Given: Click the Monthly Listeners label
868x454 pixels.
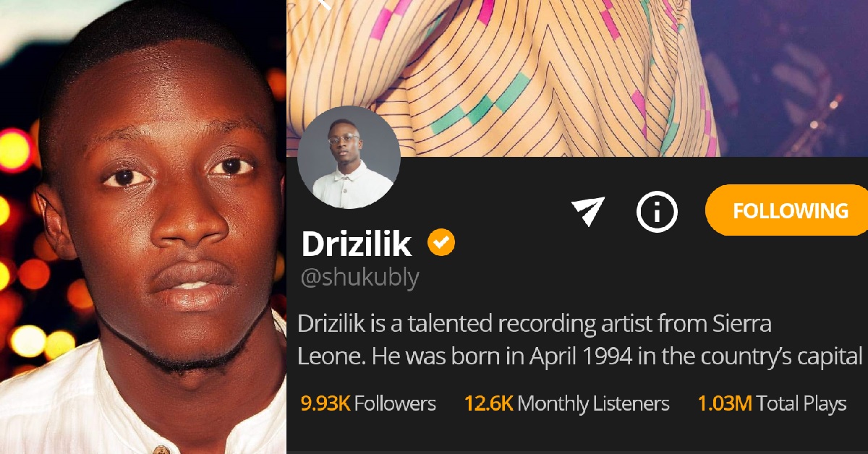Looking at the screenshot, I should pyautogui.click(x=594, y=403).
